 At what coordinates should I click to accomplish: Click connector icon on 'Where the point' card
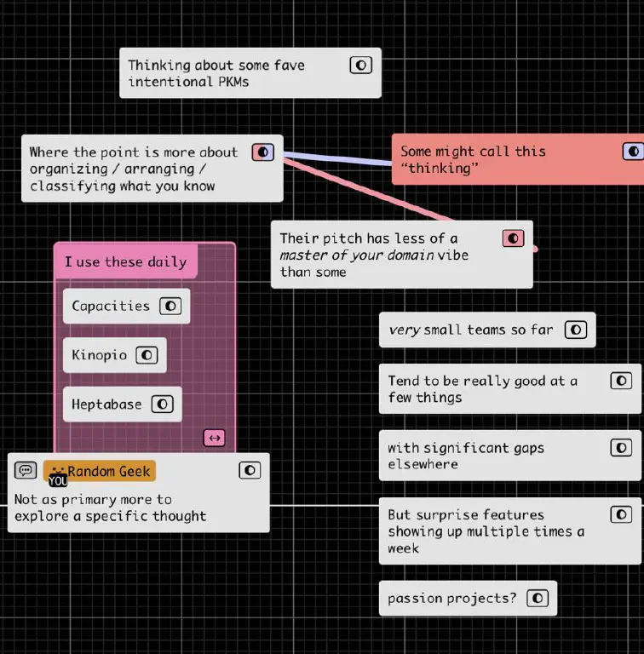[263, 152]
